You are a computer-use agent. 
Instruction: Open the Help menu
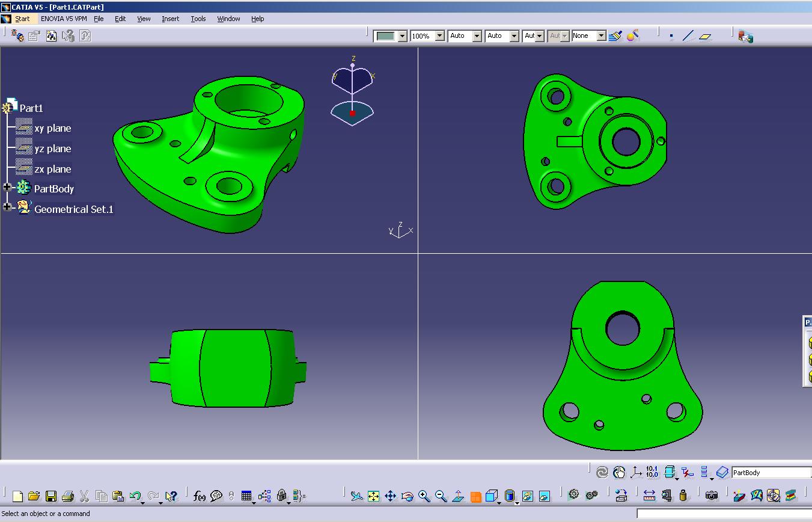257,19
